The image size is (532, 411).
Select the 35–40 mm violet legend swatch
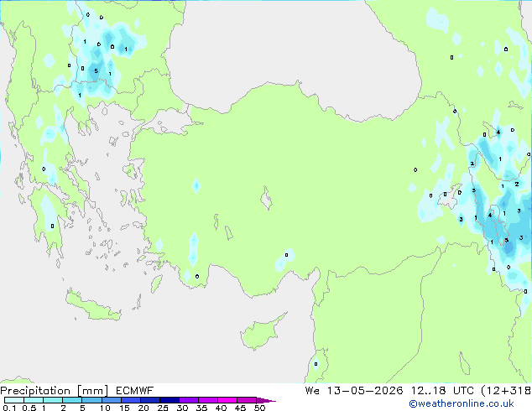click(x=208, y=400)
